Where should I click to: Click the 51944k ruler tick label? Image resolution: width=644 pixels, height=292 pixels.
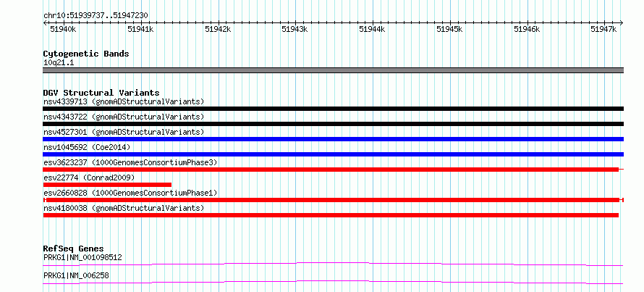pos(372,29)
